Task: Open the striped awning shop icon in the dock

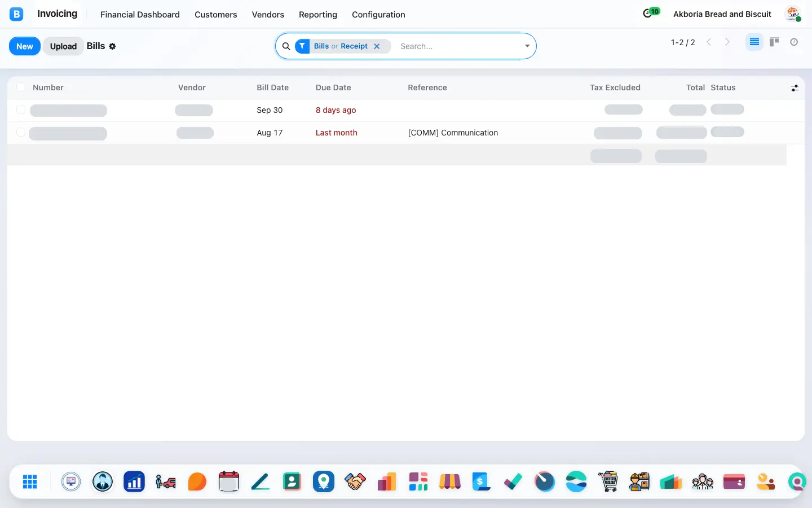Action: pos(450,481)
